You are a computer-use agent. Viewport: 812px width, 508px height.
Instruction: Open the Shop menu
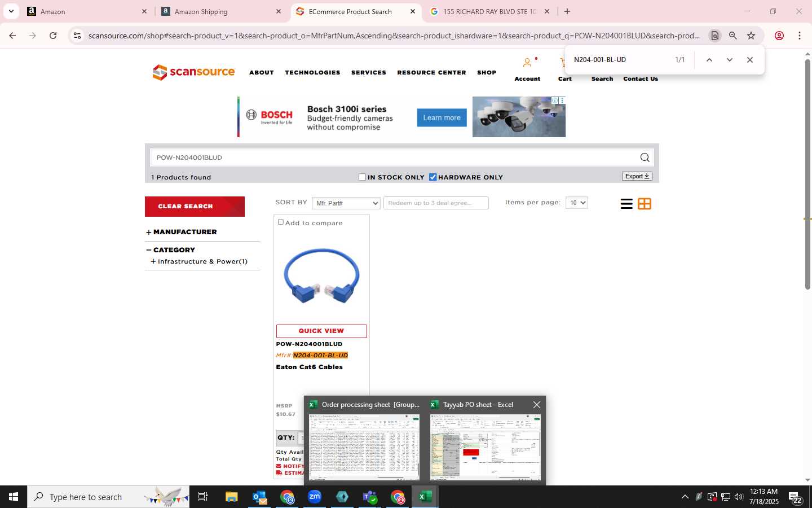coord(487,73)
